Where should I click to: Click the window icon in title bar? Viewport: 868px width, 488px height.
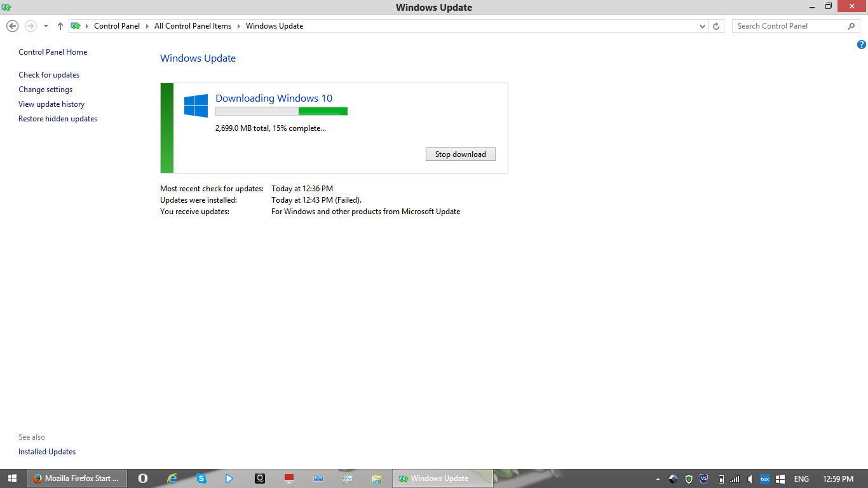coord(6,7)
